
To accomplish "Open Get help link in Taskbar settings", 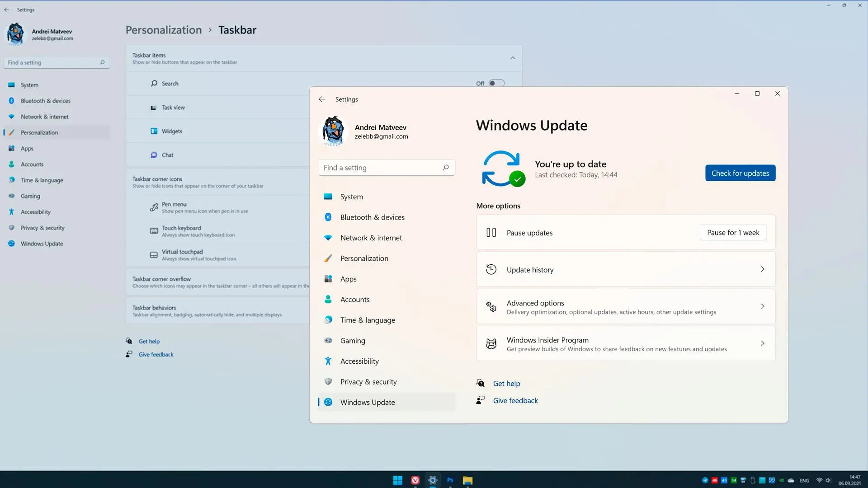I will 149,342.
